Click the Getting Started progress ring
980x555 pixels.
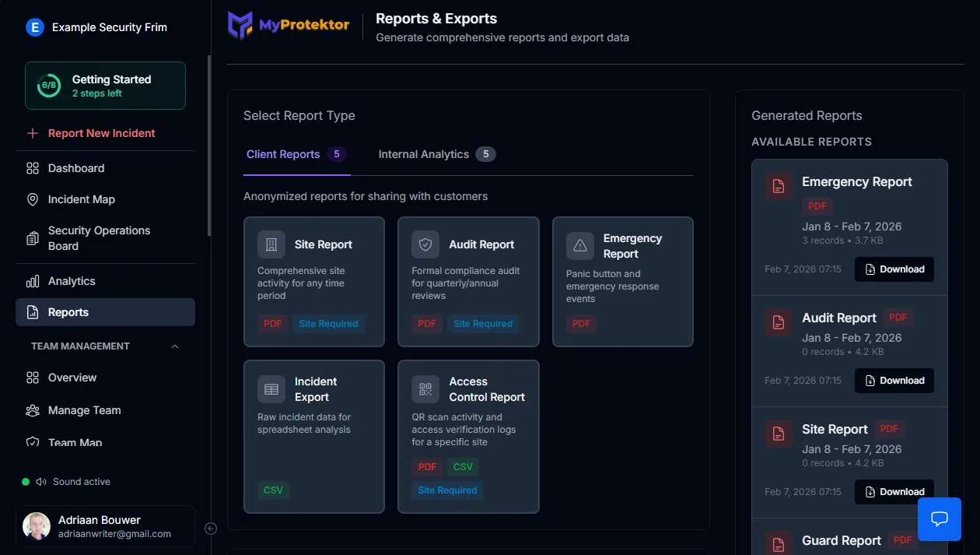tap(49, 86)
